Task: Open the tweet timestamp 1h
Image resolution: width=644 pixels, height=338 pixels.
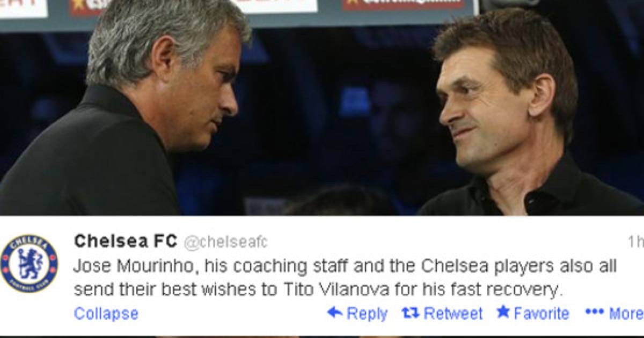Action: coord(635,243)
